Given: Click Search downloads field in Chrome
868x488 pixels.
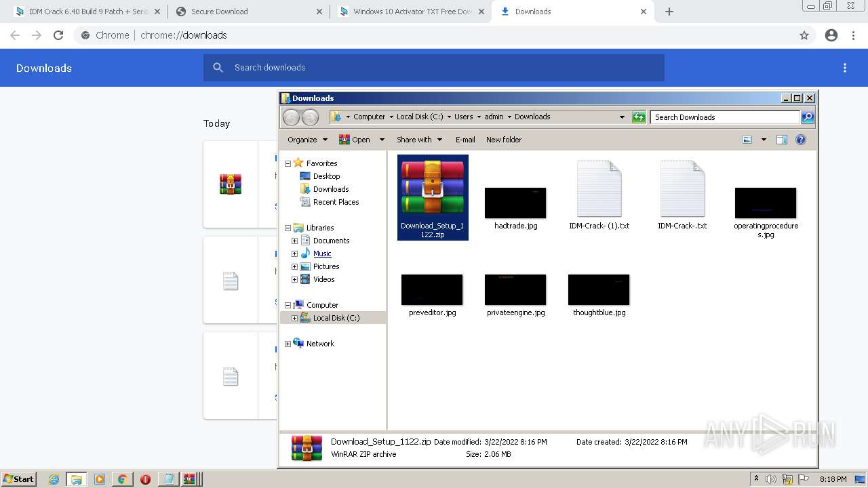Looking at the screenshot, I should click(x=434, y=68).
